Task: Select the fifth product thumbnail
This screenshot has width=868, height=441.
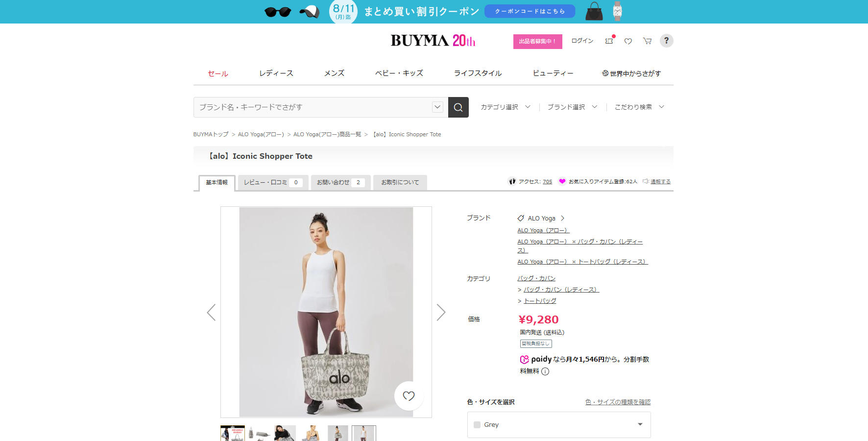Action: (x=338, y=433)
